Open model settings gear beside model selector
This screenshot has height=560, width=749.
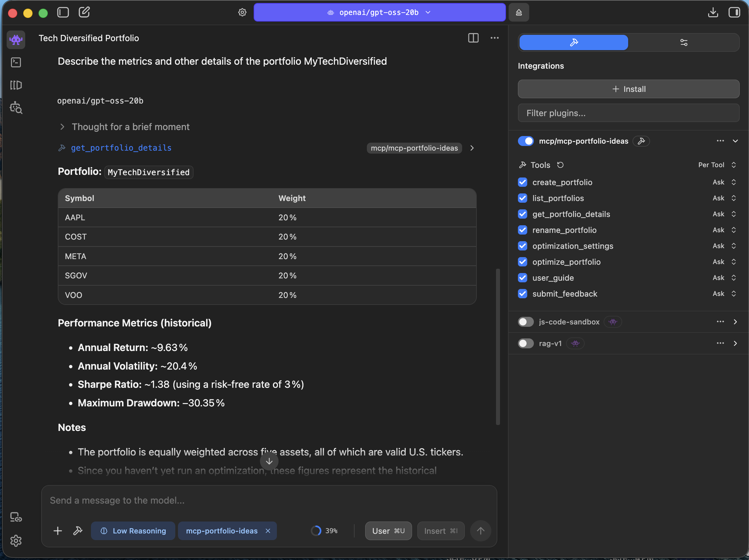(x=242, y=13)
